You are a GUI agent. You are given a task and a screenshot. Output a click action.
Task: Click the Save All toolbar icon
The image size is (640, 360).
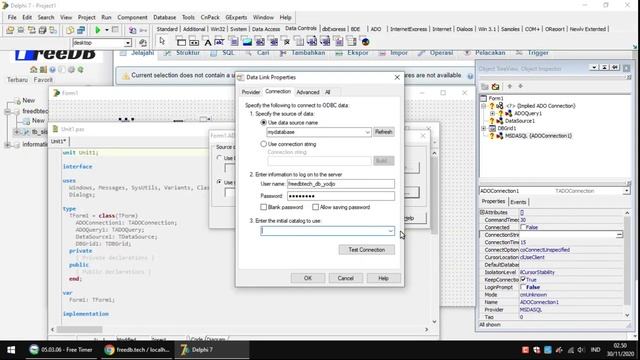pos(42,30)
